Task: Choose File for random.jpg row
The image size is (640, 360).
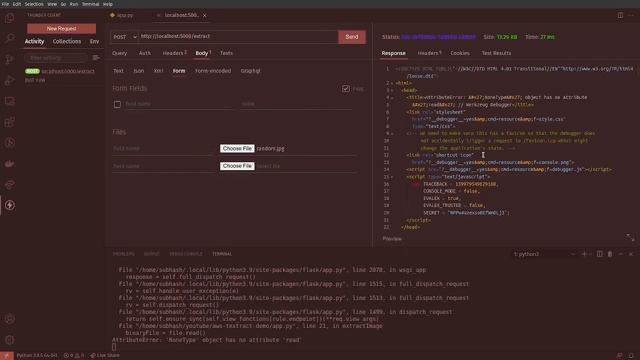Action: pyautogui.click(x=237, y=148)
